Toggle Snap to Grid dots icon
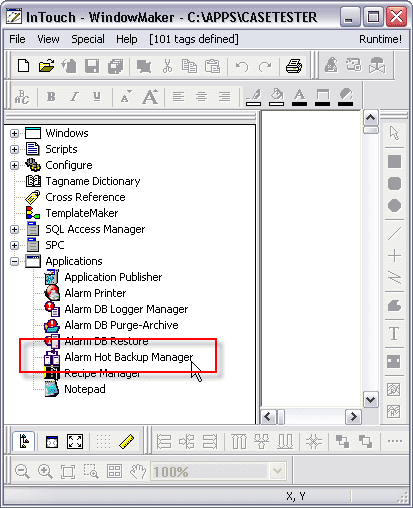The height and width of the screenshot is (508, 413). 103,442
